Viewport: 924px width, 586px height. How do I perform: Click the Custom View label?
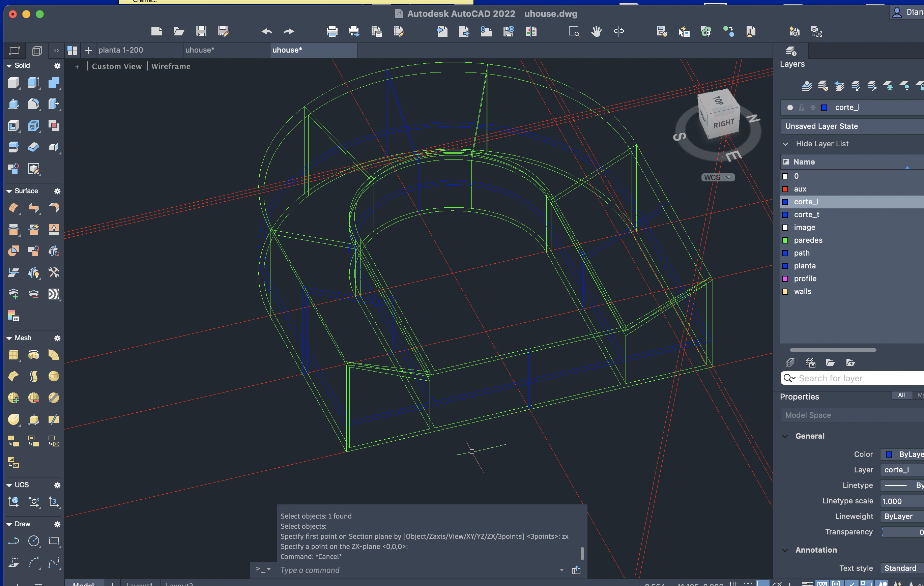[117, 66]
